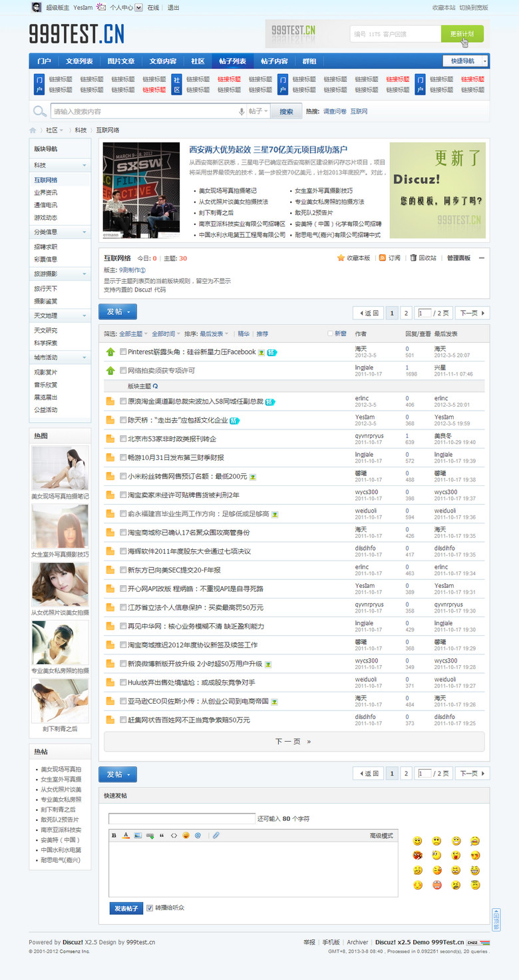Check the box for Pinterest崭露头角 thread
Image resolution: width=519 pixels, height=980 pixels.
[x=123, y=352]
